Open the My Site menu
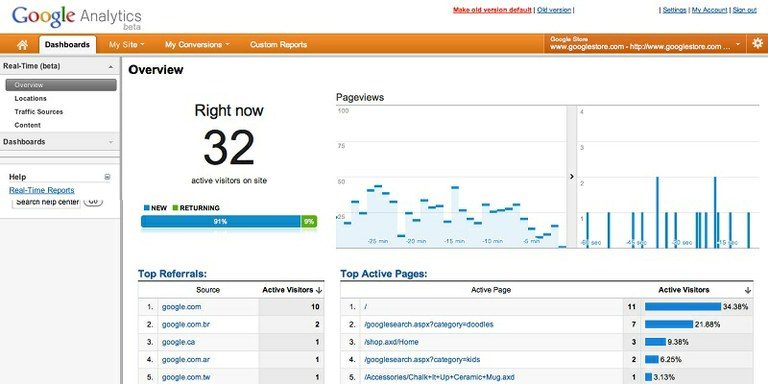 coord(126,45)
